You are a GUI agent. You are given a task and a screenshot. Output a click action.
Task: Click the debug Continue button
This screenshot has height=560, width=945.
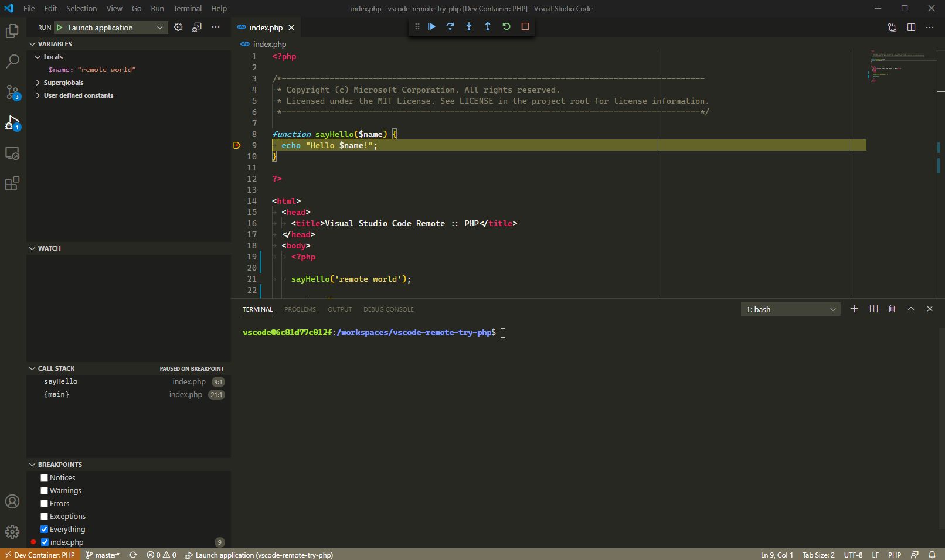(431, 26)
